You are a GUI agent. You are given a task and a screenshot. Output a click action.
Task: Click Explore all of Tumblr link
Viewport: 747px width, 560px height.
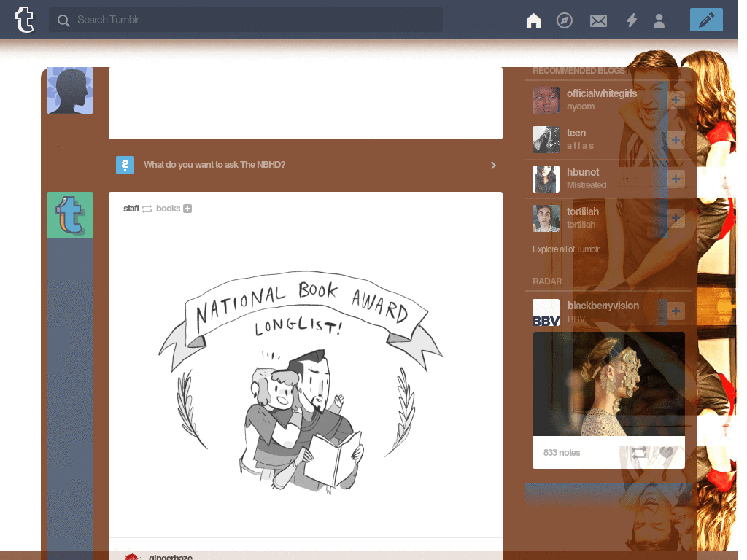[566, 249]
